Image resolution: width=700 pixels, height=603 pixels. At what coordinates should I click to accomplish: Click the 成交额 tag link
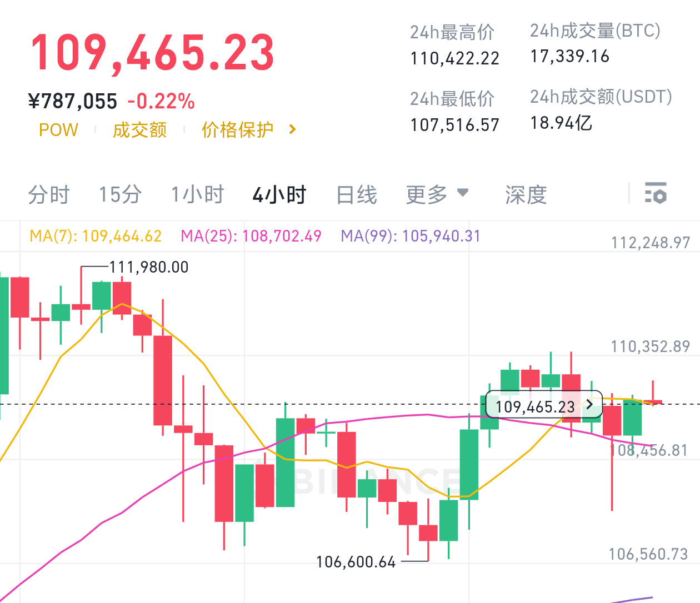pos(139,130)
